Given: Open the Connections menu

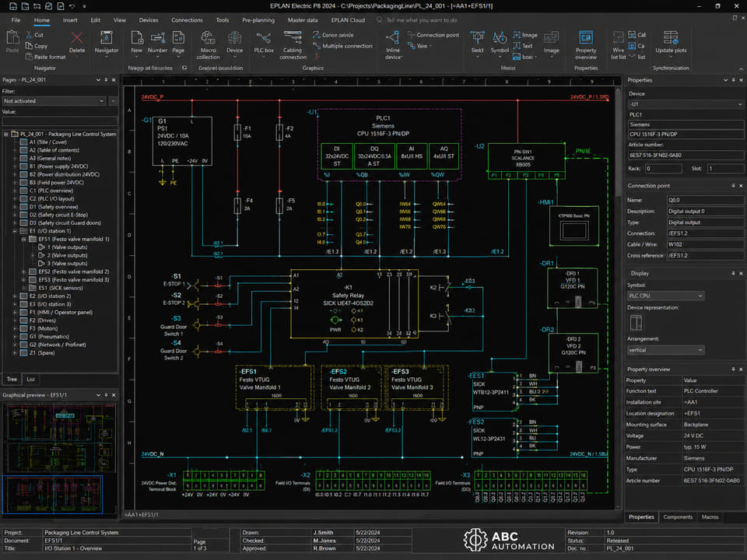Looking at the screenshot, I should (187, 20).
